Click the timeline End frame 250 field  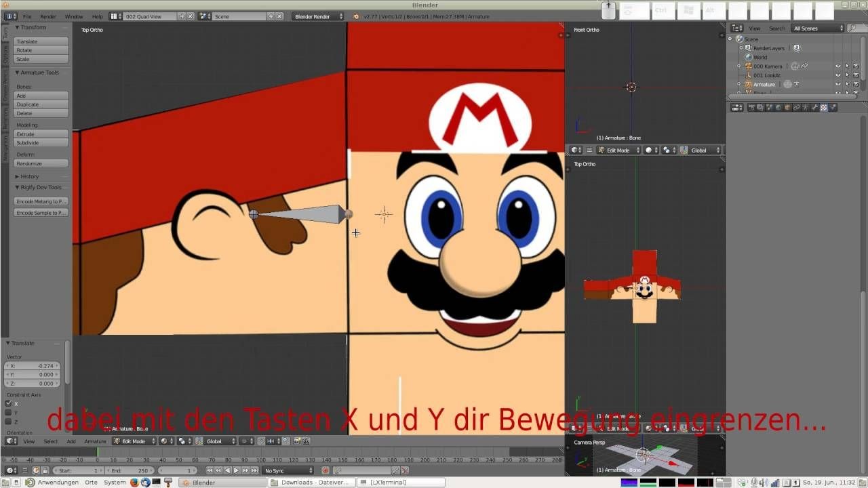tap(130, 470)
